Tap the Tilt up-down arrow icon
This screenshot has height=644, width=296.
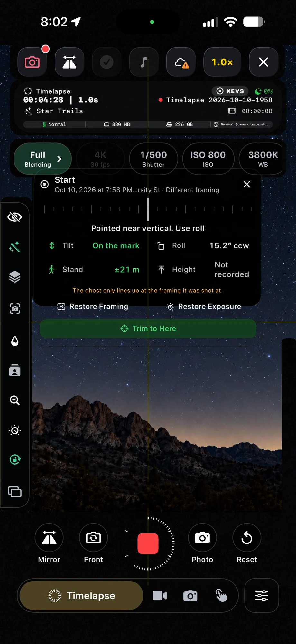pyautogui.click(x=52, y=246)
